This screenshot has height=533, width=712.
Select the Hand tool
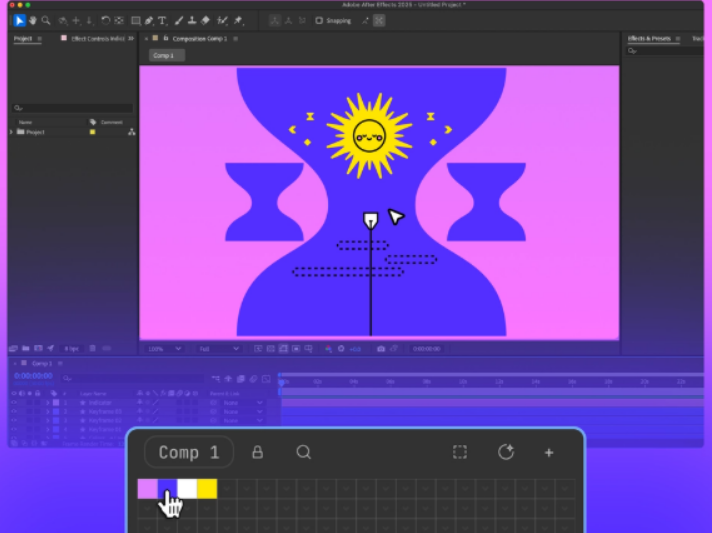click(33, 20)
